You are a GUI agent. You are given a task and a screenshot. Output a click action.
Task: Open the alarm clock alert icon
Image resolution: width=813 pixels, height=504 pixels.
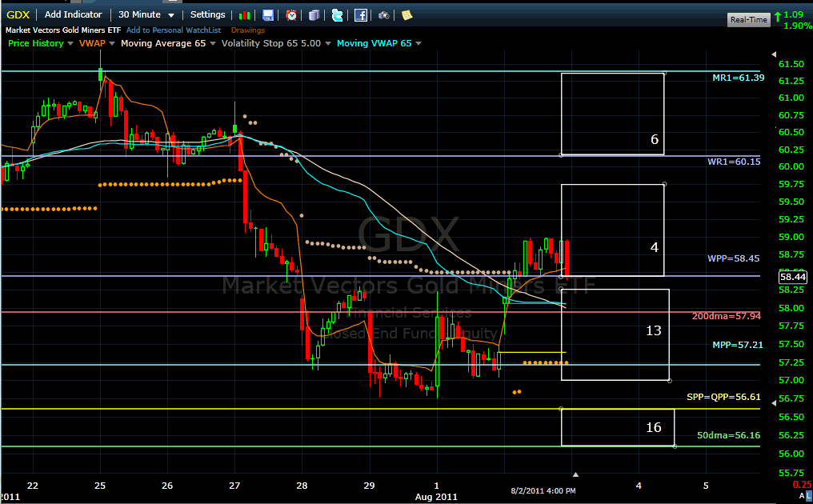[291, 15]
